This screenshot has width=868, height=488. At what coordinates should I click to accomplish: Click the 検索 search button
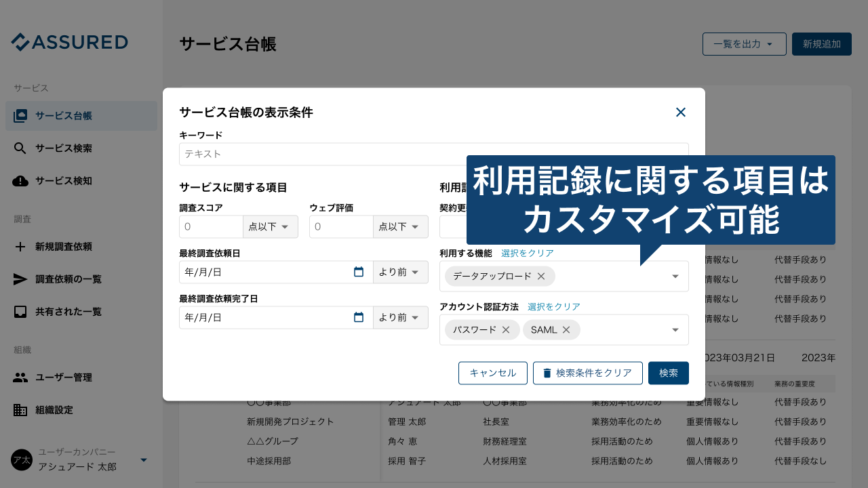668,373
